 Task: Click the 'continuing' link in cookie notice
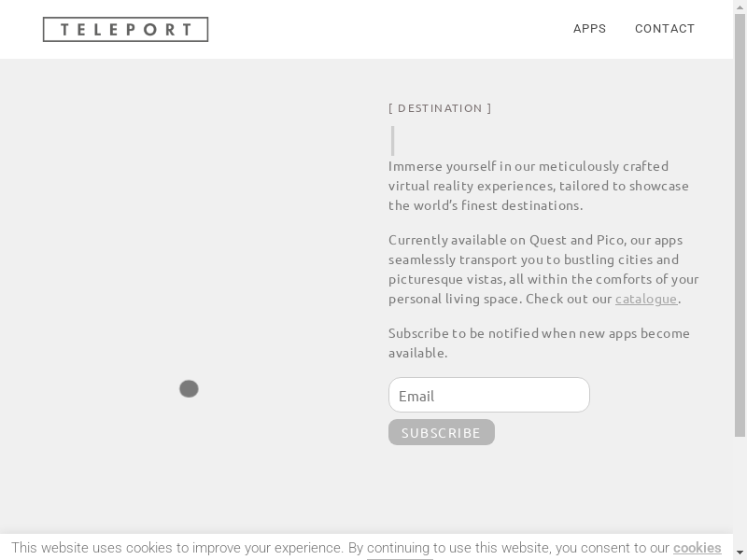pyautogui.click(x=399, y=548)
